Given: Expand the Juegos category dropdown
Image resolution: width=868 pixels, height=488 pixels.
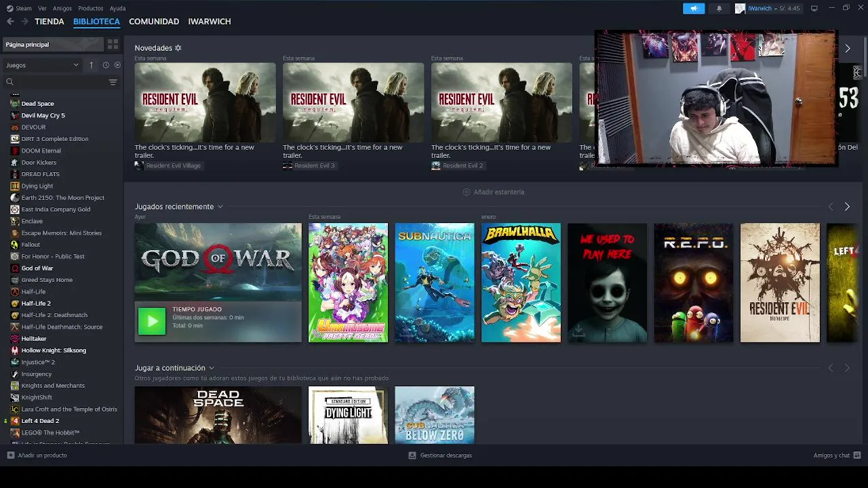Looking at the screenshot, I should click(43, 65).
